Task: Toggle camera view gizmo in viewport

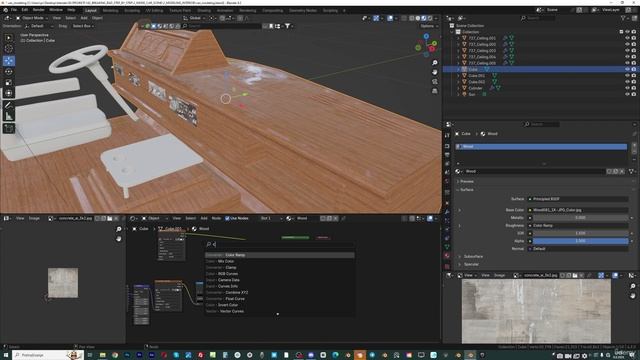Action: [435, 82]
